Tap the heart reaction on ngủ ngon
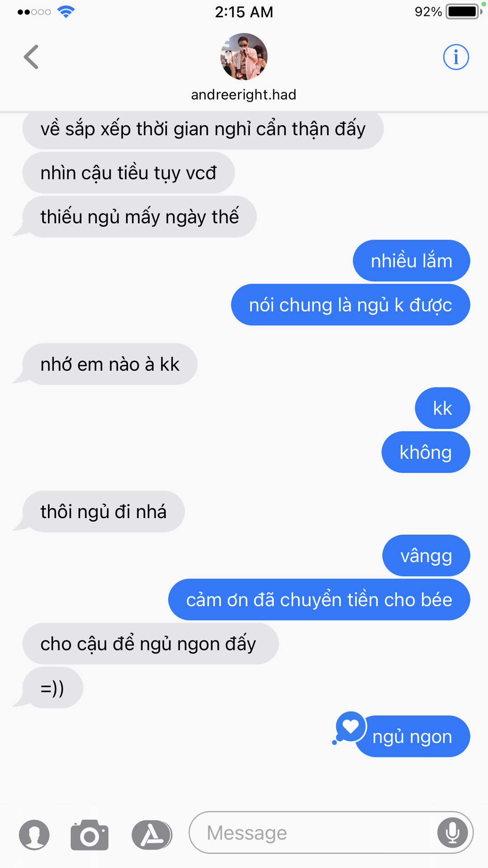488x868 pixels. point(351,726)
